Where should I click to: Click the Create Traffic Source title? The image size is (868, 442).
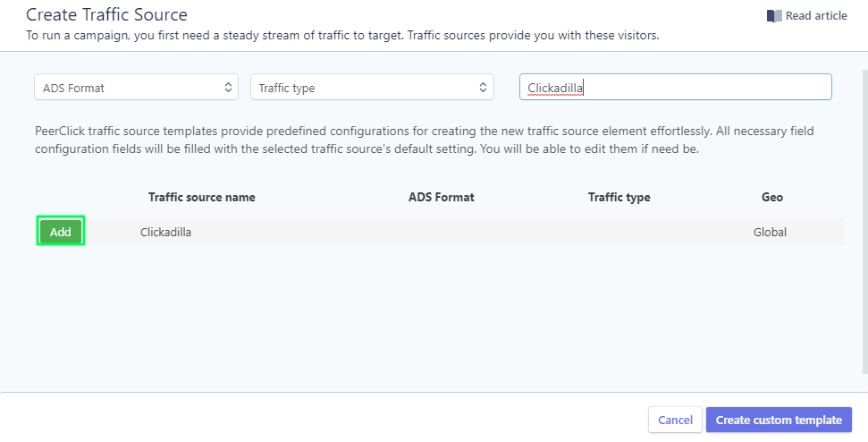[x=106, y=14]
